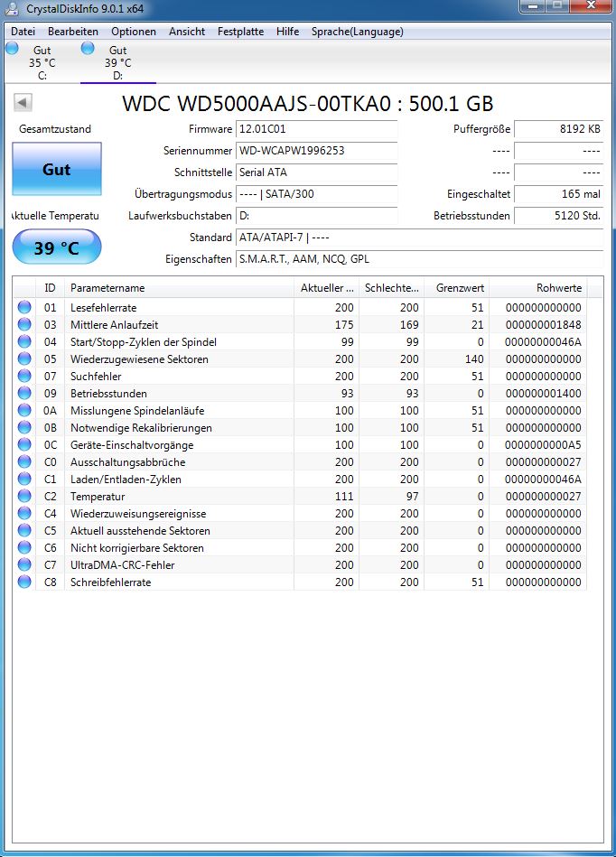The width and height of the screenshot is (616, 857).
Task: Switch to the D: drive tab
Action: click(x=117, y=63)
